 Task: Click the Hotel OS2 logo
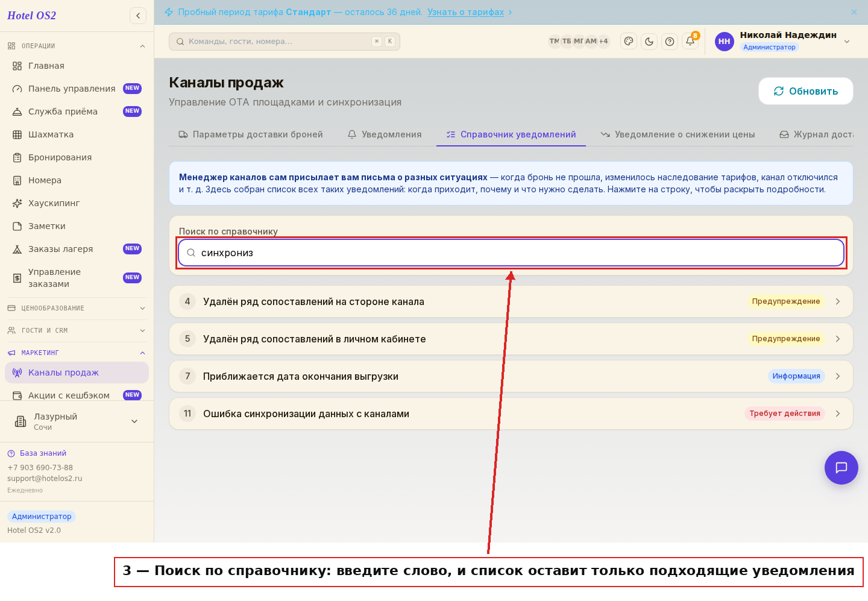pyautogui.click(x=31, y=16)
